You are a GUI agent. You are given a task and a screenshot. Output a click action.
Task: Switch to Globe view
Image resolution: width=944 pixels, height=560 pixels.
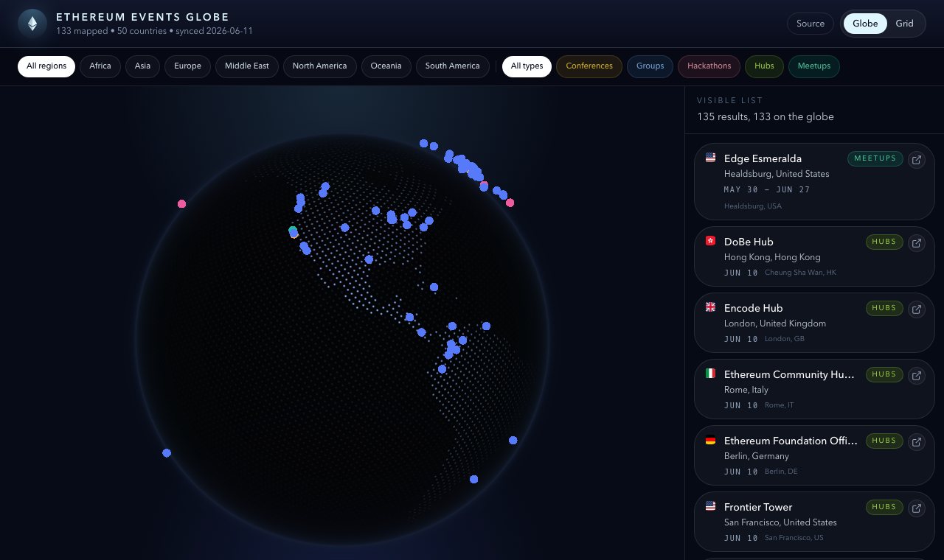pyautogui.click(x=865, y=24)
